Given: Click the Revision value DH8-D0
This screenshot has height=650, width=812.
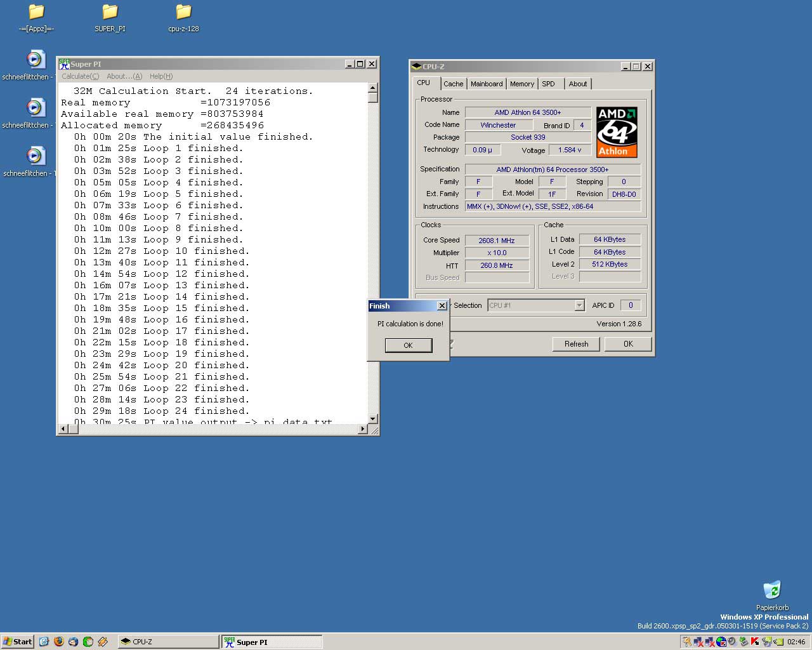Looking at the screenshot, I should pos(624,194).
